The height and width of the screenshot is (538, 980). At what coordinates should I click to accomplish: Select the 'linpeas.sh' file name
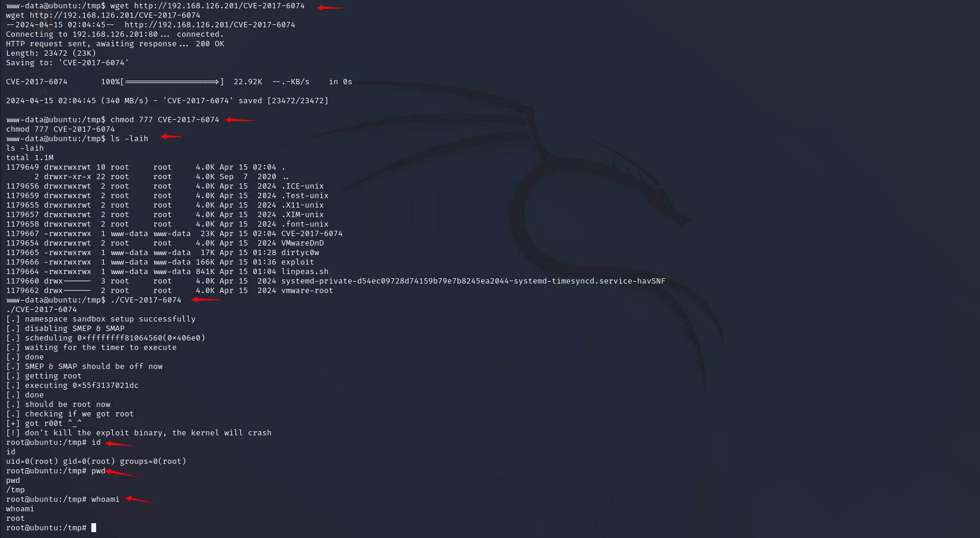point(305,272)
